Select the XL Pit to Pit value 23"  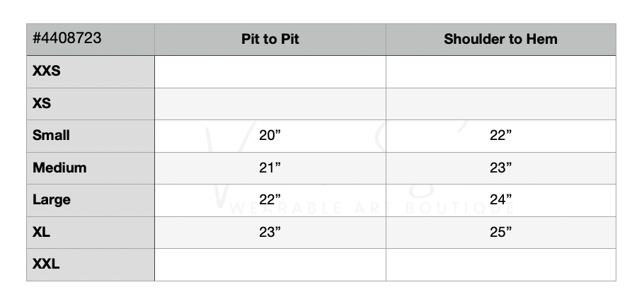click(270, 232)
